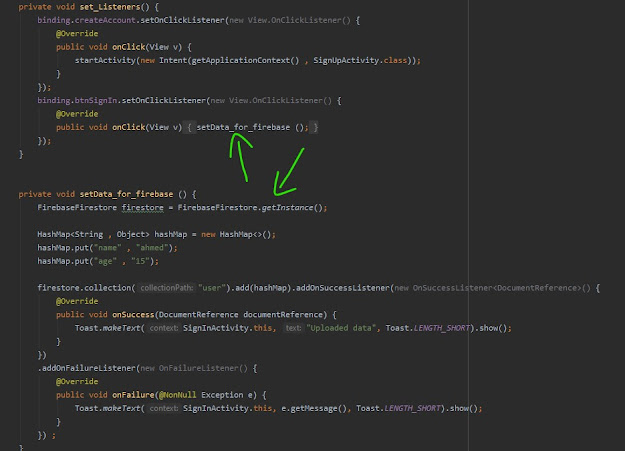The width and height of the screenshot is (625, 451).
Task: Click the text: parameter hint in Toast
Action: (x=293, y=328)
